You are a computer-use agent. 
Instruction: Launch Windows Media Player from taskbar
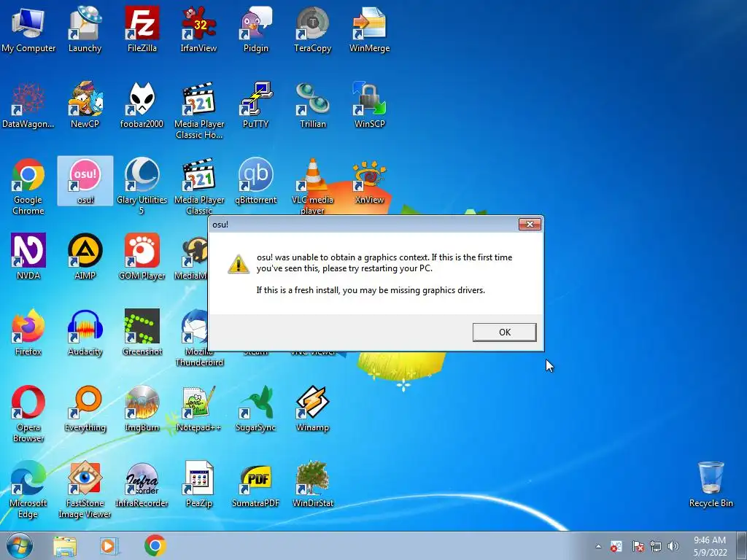point(109,546)
